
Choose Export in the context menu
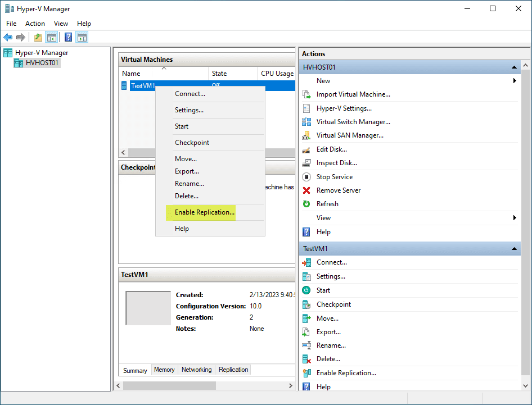point(210,171)
